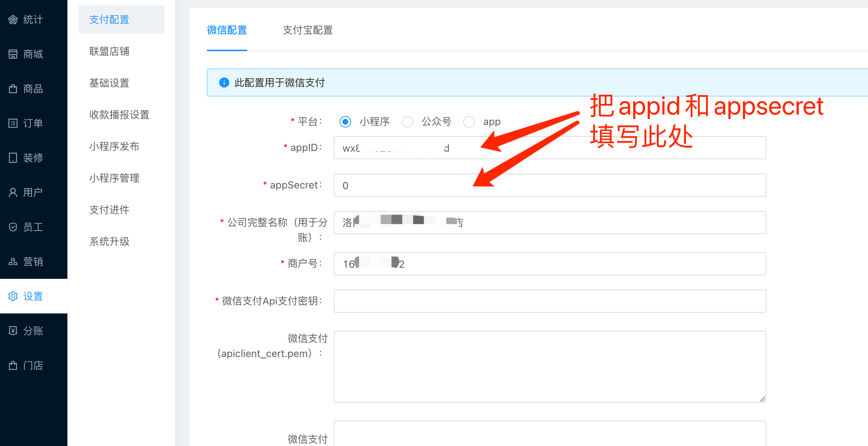Click the partially visible second 微信支付 textarea

pyautogui.click(x=550, y=434)
